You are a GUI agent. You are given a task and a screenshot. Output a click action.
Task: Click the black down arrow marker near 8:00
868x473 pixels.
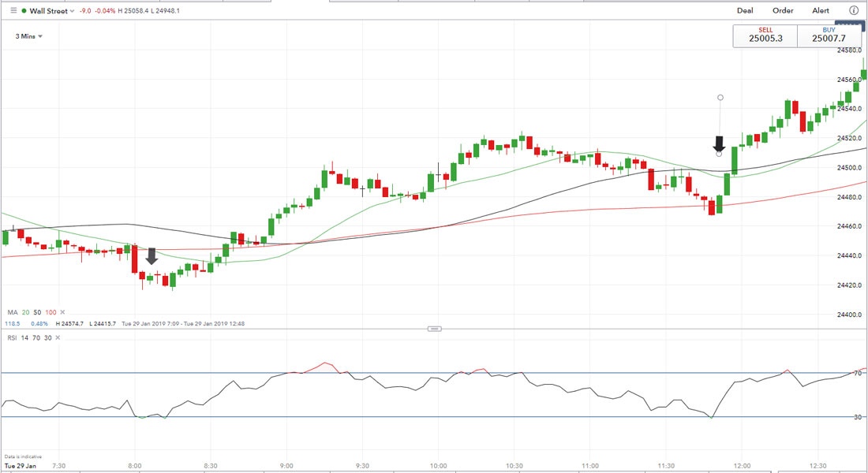coord(152,256)
